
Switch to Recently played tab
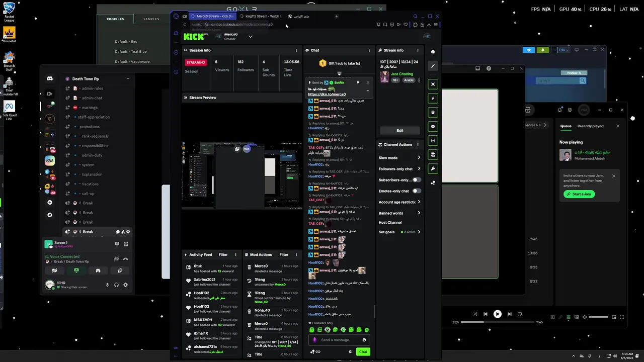tap(591, 126)
